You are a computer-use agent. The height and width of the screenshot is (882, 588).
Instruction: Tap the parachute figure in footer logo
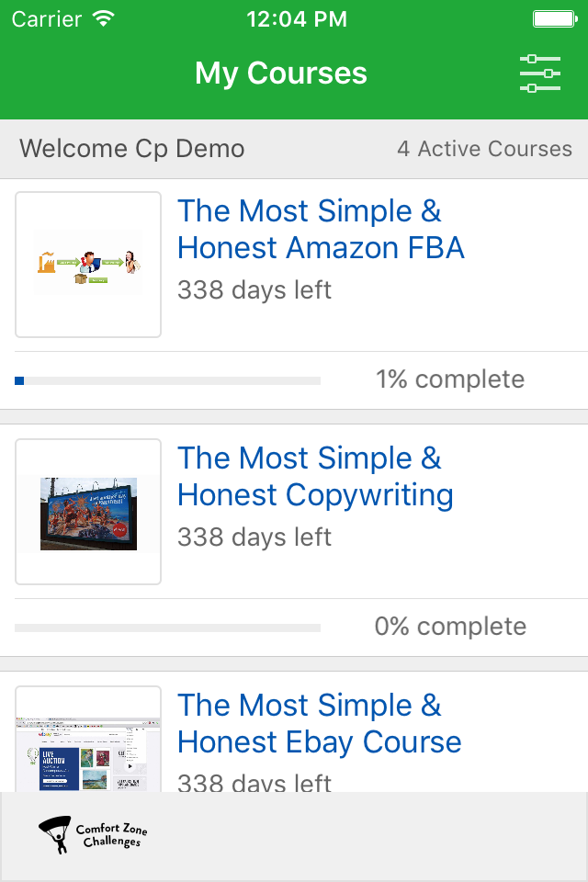coord(54,835)
